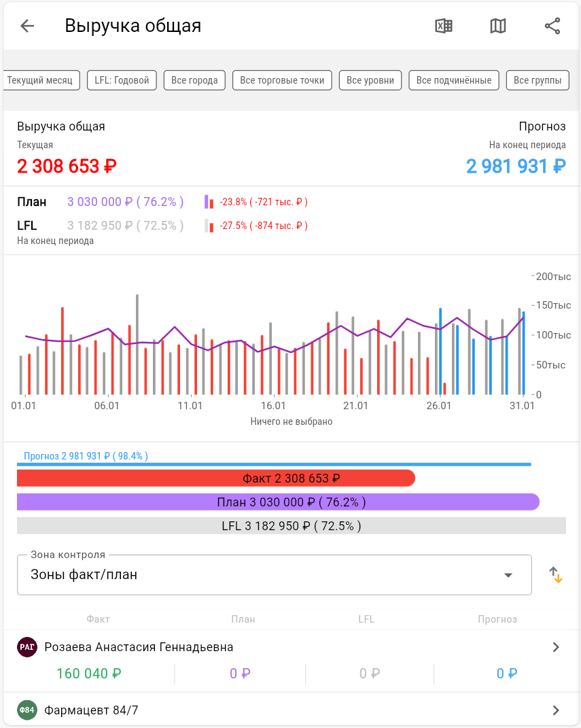Click the РАГ avatar icon
The height and width of the screenshot is (728, 581).
(27, 647)
